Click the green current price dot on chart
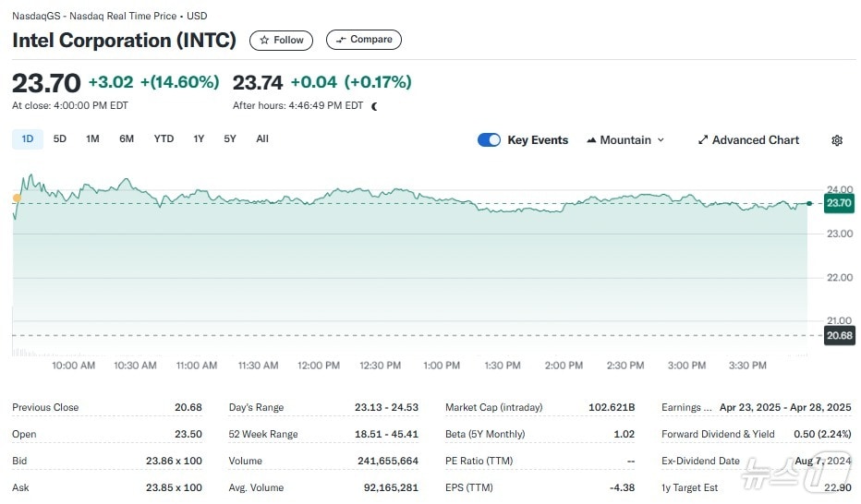Viewport: 861px width, 504px height. point(809,203)
